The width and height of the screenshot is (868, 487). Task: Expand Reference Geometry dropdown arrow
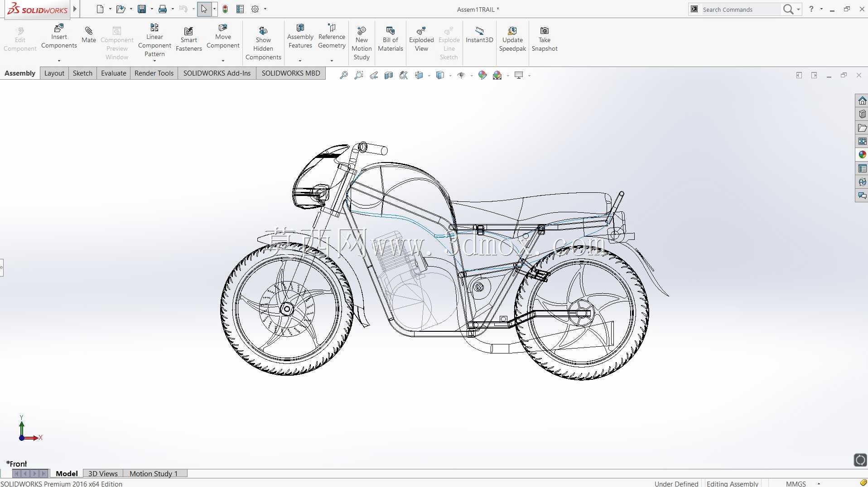pyautogui.click(x=332, y=61)
